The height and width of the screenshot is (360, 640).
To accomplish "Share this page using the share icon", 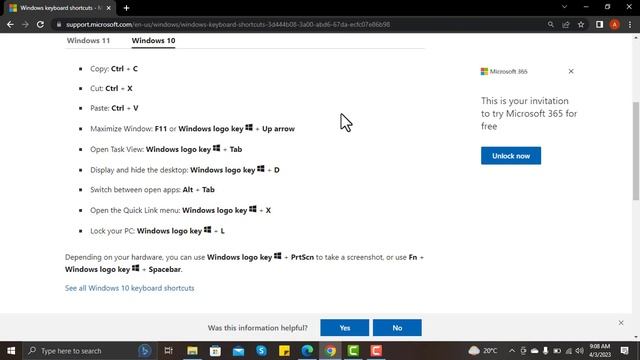I will [566, 24].
